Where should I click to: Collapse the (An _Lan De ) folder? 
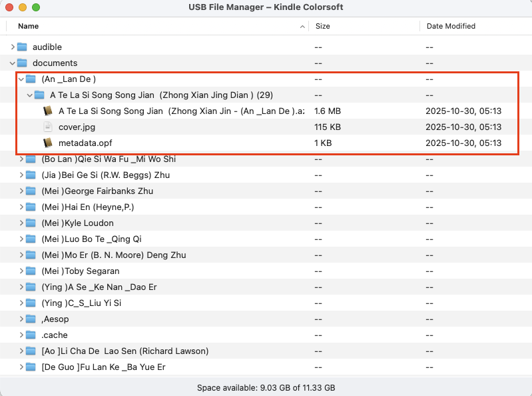(21, 79)
